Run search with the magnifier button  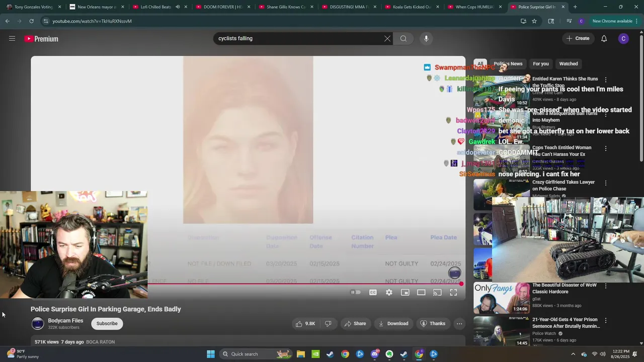pyautogui.click(x=404, y=39)
